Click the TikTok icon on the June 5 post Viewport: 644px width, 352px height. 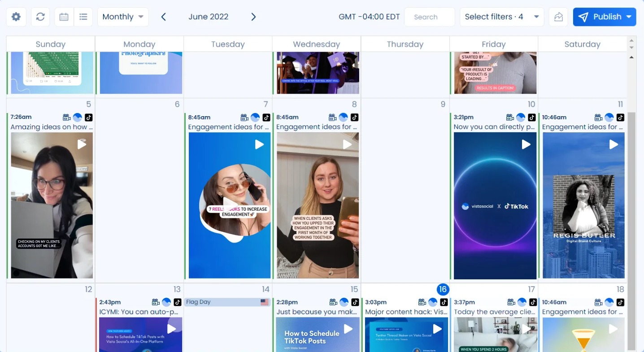click(x=88, y=117)
